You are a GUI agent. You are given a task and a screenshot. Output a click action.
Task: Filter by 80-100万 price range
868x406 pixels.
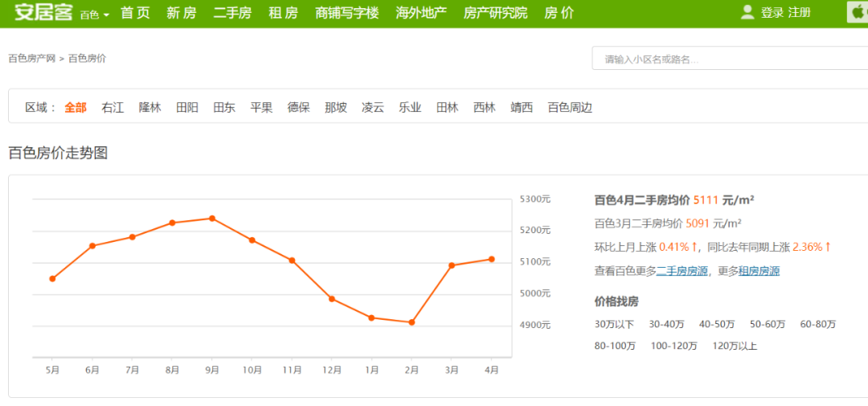click(615, 347)
